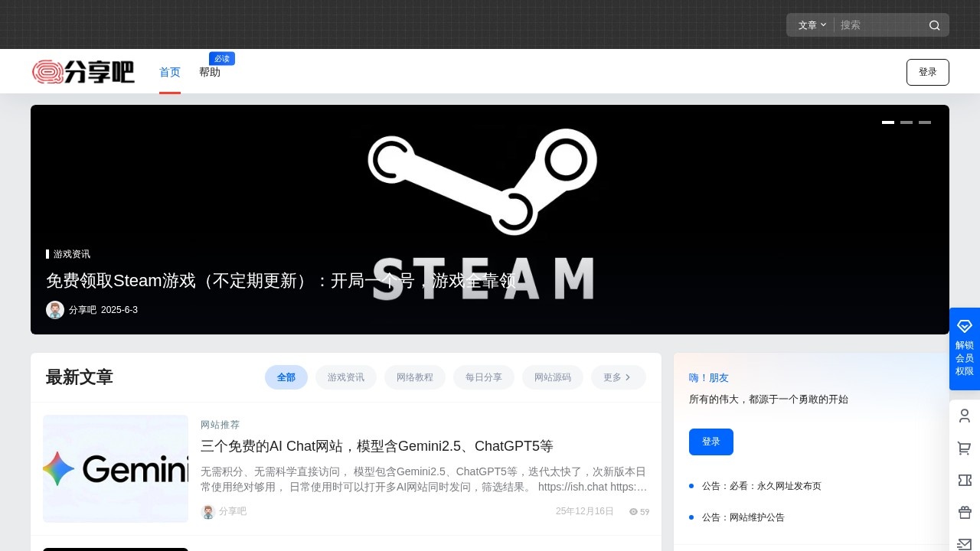The image size is (980, 551).
Task: Click the search magnifier icon
Action: coord(934,24)
